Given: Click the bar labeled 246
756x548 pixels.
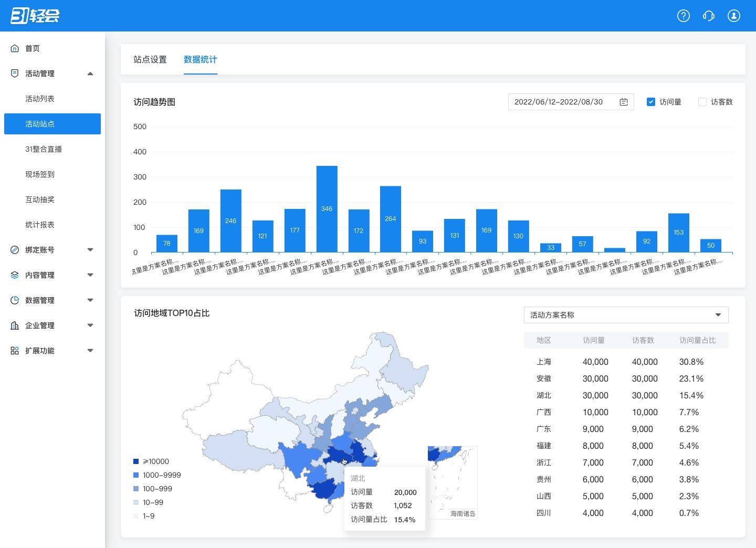Looking at the screenshot, I should tap(230, 221).
